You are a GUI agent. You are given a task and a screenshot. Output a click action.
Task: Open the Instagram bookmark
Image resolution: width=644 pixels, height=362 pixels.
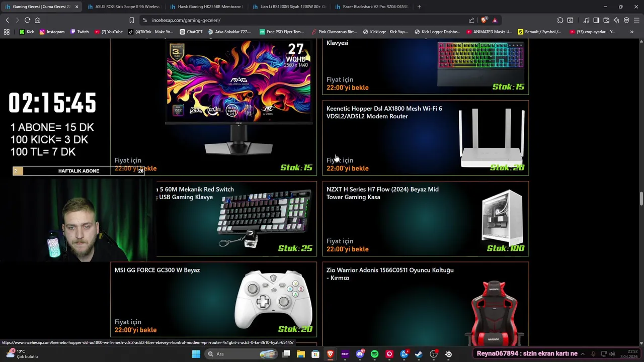tap(52, 32)
